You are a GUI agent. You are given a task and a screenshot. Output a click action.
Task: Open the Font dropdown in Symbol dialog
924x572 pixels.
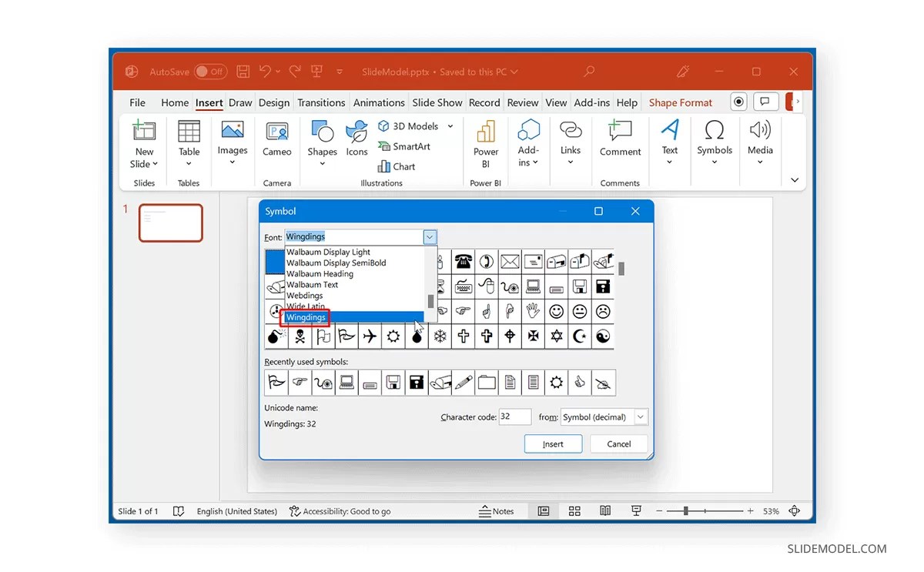[430, 236]
